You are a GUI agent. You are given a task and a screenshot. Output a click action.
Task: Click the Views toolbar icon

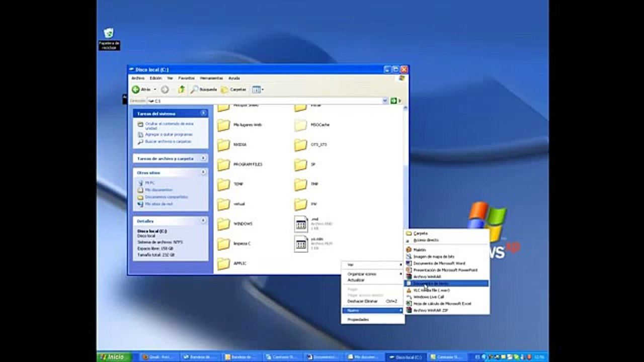point(256,89)
